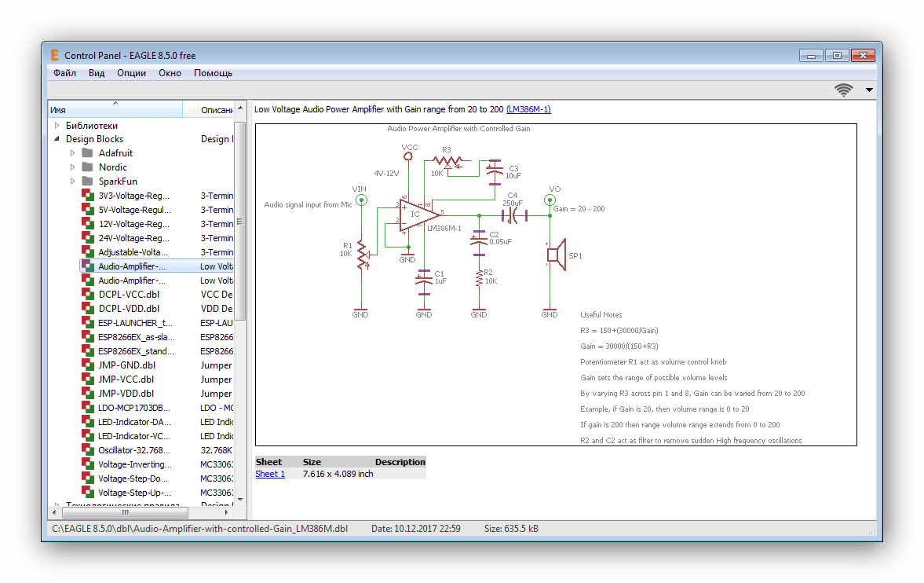Click the Adafruit folder icon

[87, 153]
